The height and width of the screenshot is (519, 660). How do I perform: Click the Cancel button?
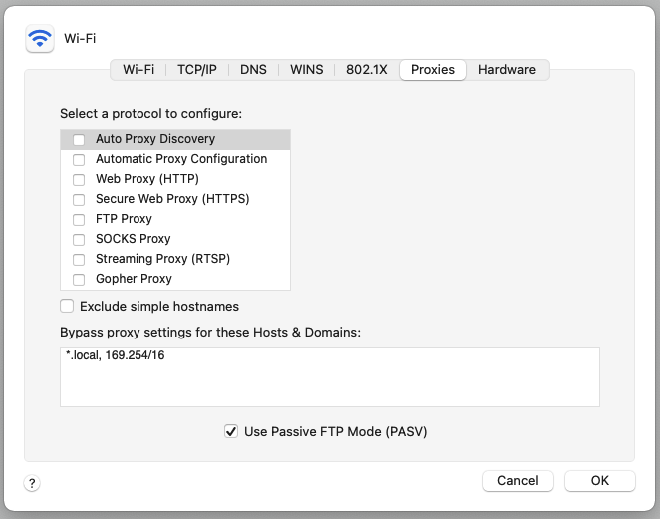[518, 481]
